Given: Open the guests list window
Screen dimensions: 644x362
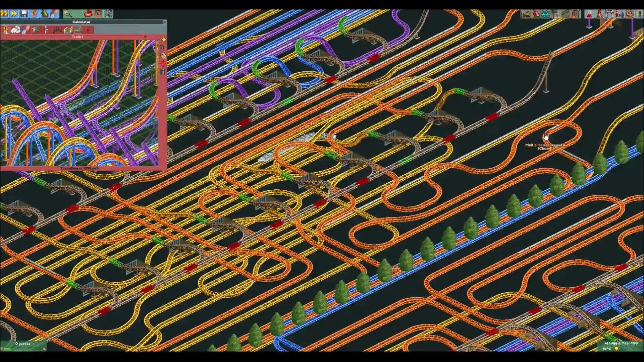Looking at the screenshot, I should point(629,14).
